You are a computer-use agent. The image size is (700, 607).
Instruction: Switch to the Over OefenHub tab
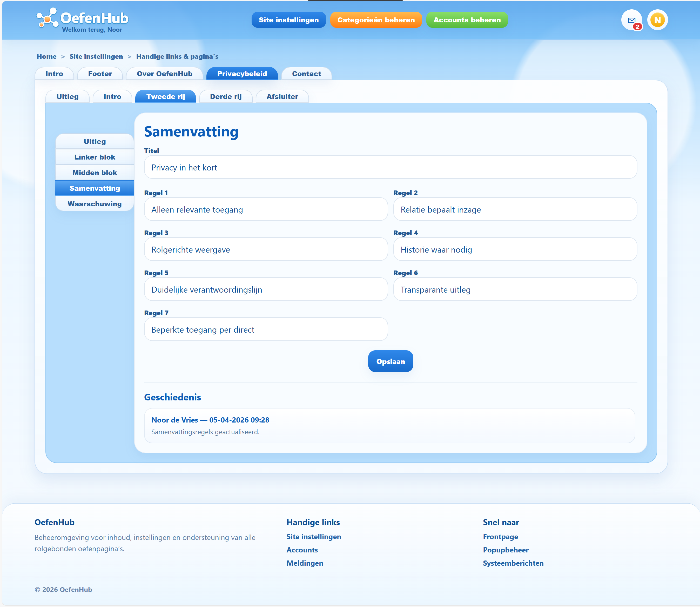click(165, 74)
